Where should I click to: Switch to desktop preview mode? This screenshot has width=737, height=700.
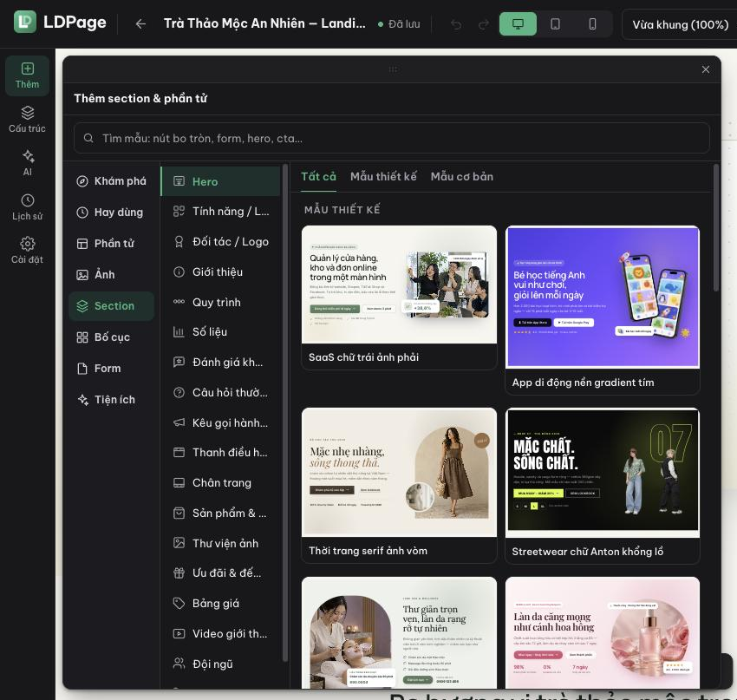point(518,24)
